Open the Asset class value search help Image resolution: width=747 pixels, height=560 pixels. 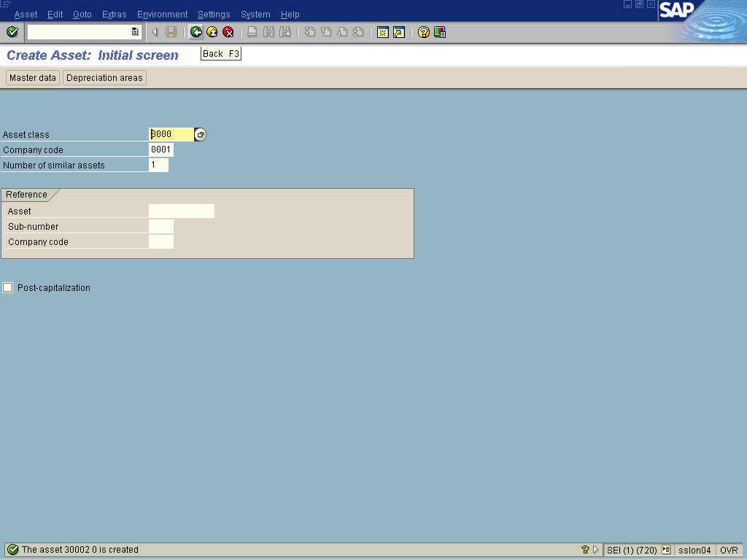pos(201,135)
